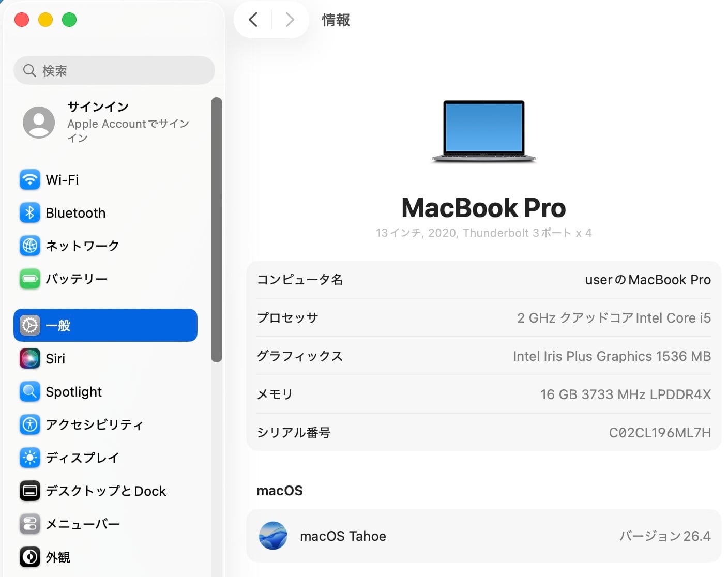Click the sidebar vertical scrollbar
The image size is (728, 577).
tap(217, 230)
